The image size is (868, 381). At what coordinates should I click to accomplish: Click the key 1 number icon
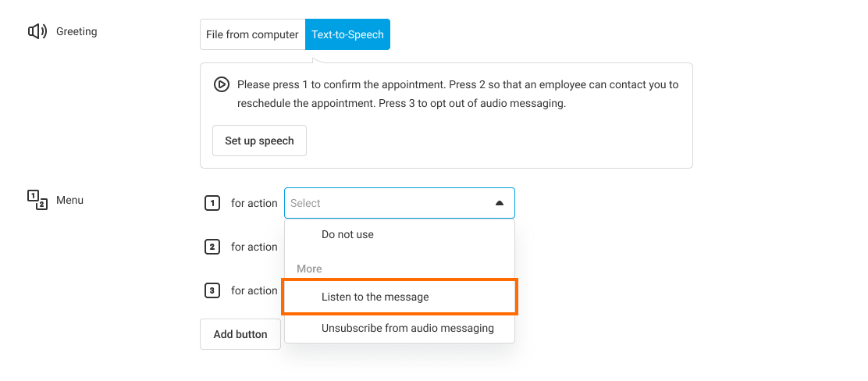(212, 203)
